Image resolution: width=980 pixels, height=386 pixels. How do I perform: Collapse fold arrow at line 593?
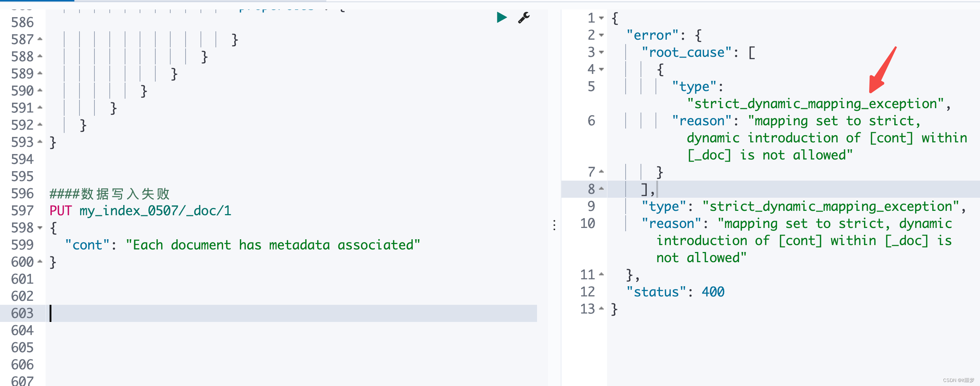pyautogui.click(x=40, y=142)
